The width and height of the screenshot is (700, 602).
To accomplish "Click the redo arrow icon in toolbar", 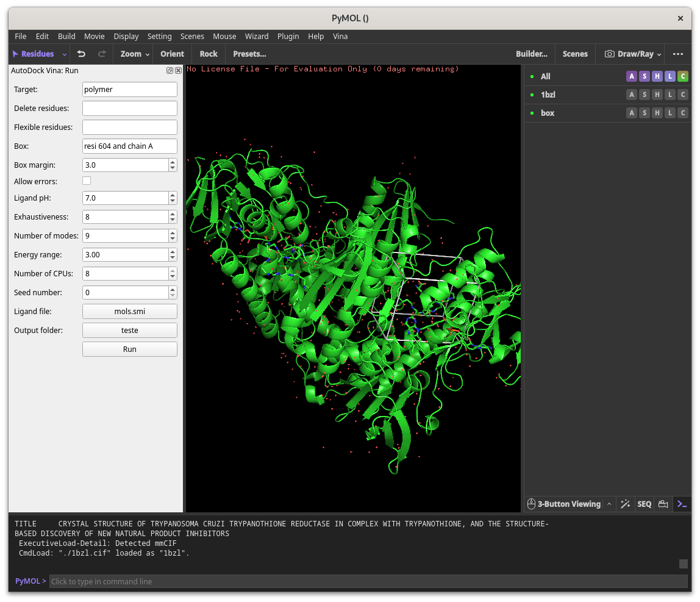I will [102, 54].
